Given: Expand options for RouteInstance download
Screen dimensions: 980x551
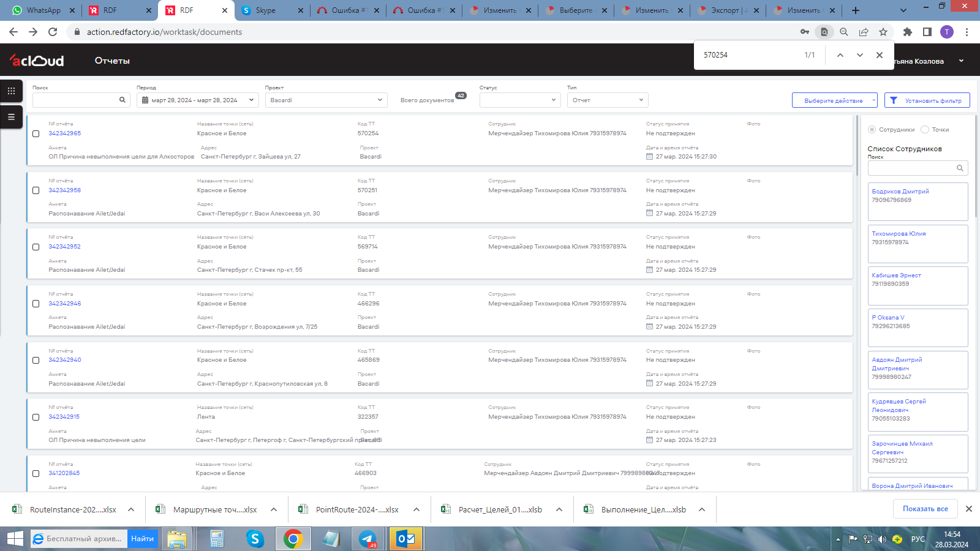Looking at the screenshot, I should point(131,509).
